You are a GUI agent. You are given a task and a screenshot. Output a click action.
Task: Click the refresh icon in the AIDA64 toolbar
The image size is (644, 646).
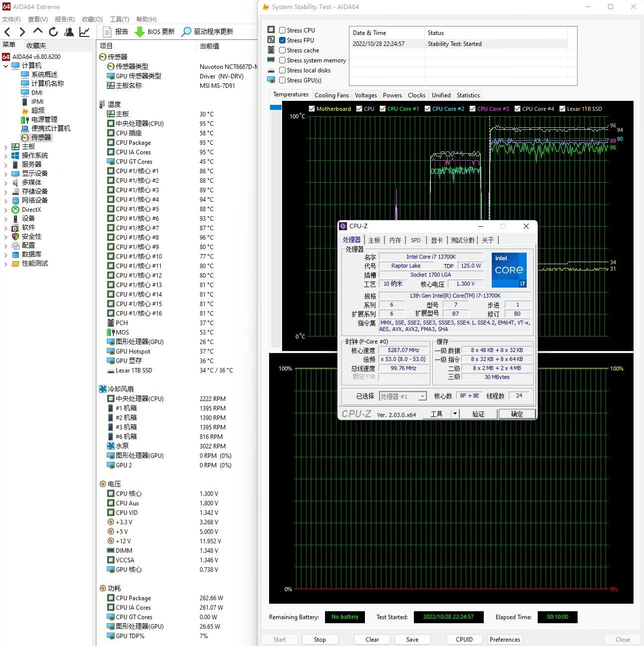[53, 32]
